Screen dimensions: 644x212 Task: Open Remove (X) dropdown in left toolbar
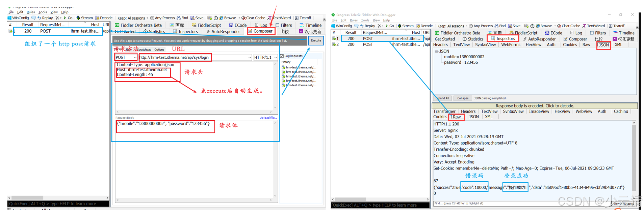tap(60, 18)
